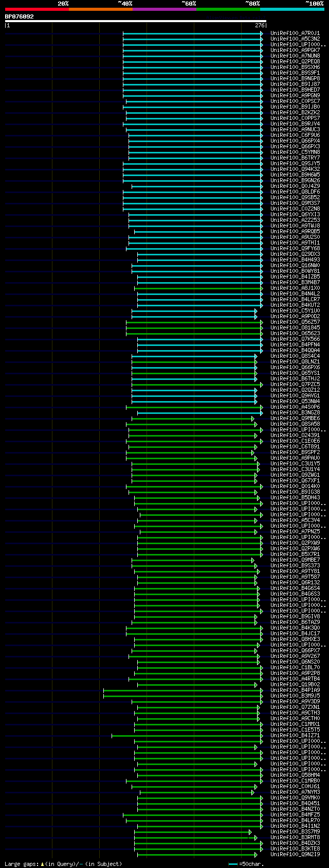Image resolution: width=329 pixels, height=868 pixels.
Task: Select the UniRef100_Q9SJY5 entry
Action: [x=295, y=164]
